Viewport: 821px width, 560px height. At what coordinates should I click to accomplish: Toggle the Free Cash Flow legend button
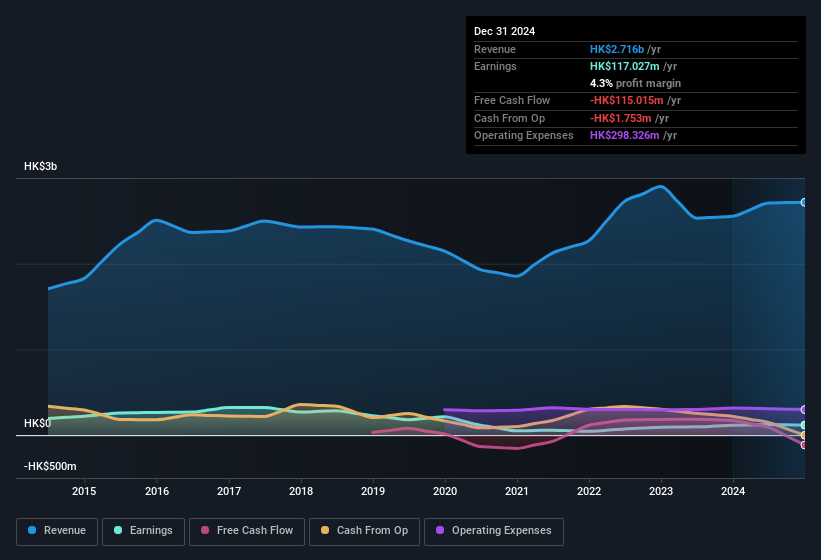click(247, 531)
